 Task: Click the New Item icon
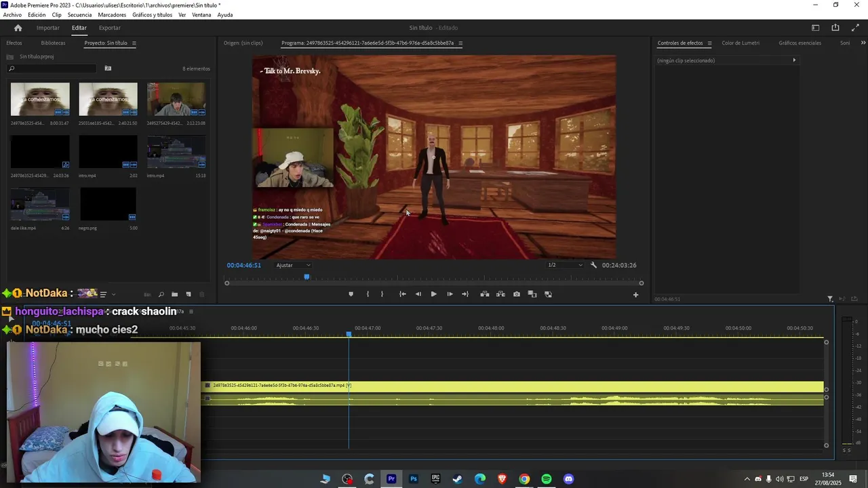tap(189, 294)
